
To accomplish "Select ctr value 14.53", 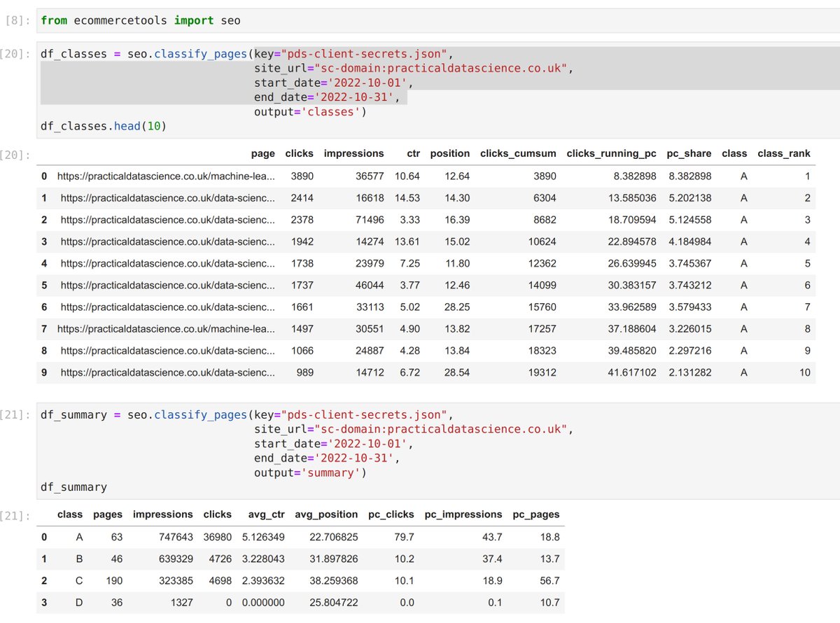I will tap(407, 198).
